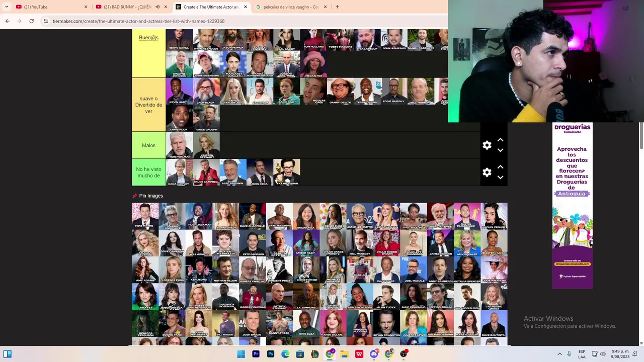Select the Patrick Stewart image tile
The image size is (644, 362).
click(279, 297)
